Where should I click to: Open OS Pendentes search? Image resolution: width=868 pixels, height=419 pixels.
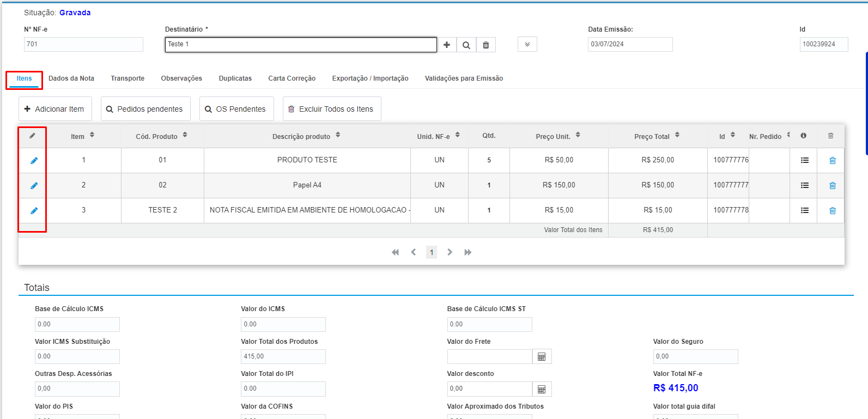[x=236, y=109]
